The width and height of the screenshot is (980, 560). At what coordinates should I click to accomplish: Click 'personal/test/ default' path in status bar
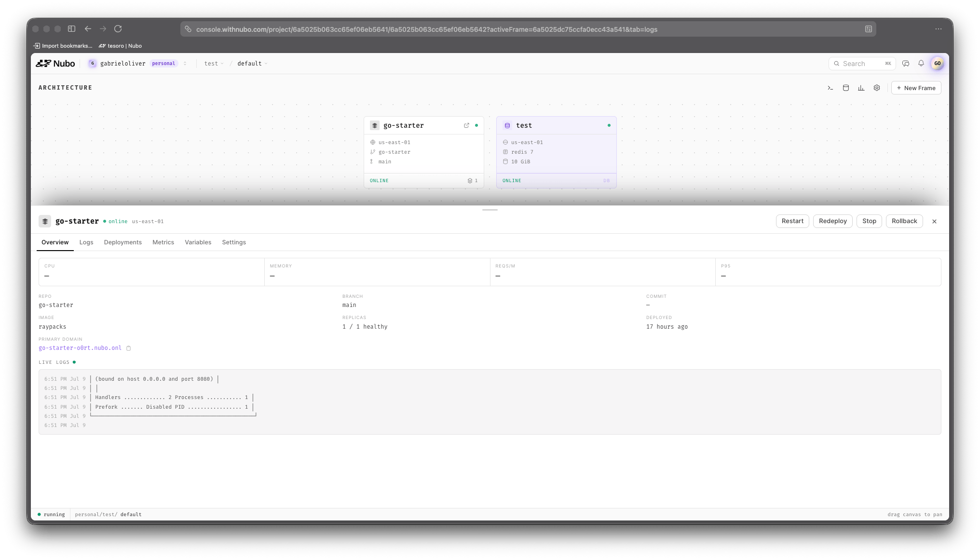108,515
